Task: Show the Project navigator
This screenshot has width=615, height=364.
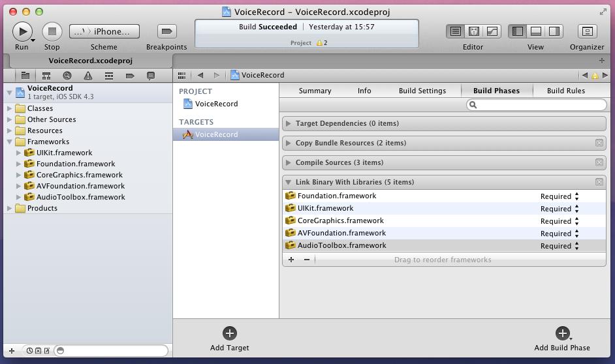Action: 25,76
